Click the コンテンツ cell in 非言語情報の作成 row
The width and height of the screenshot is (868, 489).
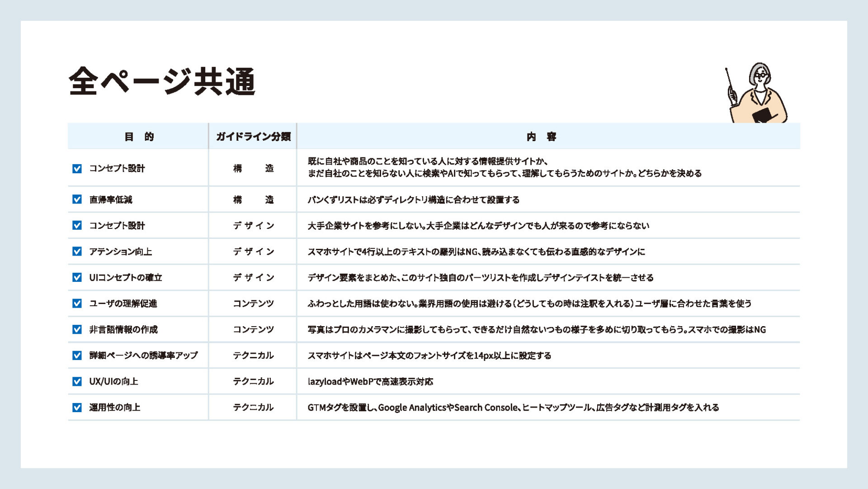253,330
